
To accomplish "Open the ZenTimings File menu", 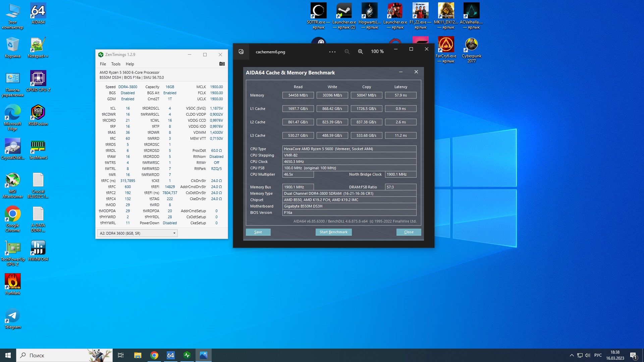I will click(103, 64).
